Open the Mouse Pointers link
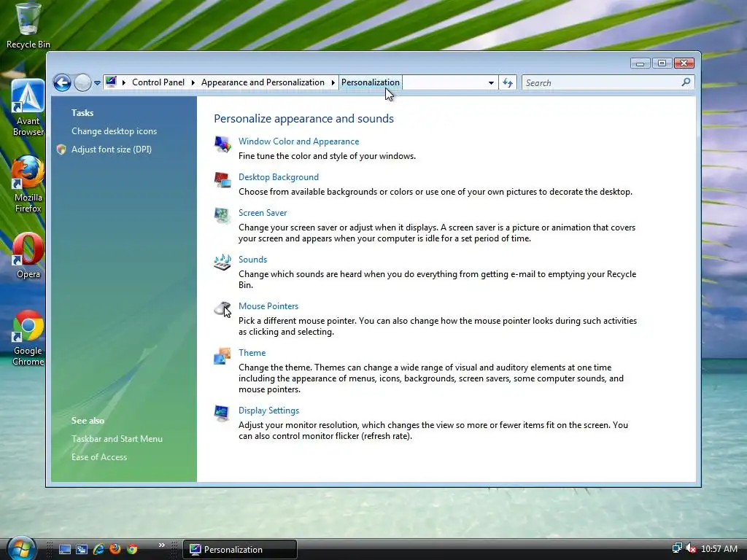This screenshot has width=747, height=560. 268,306
